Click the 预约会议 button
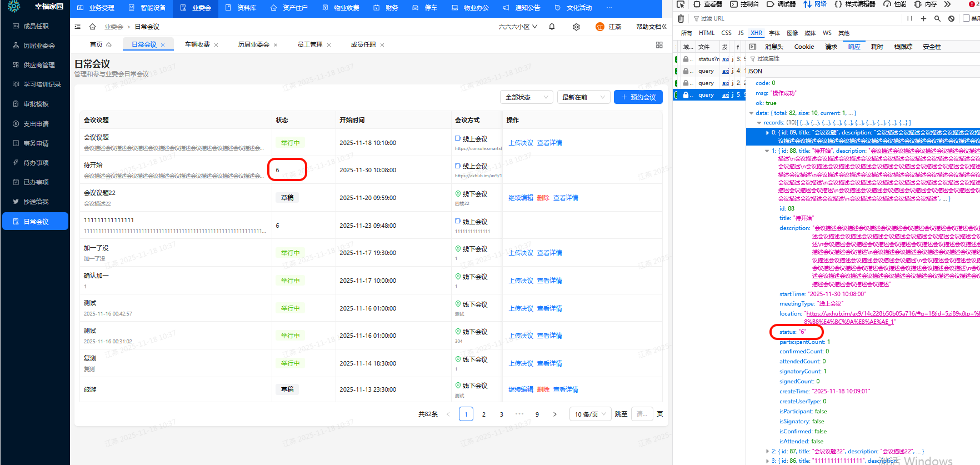This screenshot has height=465, width=980. [x=638, y=97]
